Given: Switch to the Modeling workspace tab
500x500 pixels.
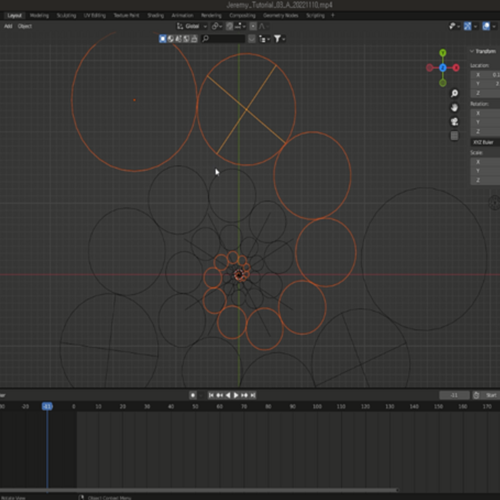Looking at the screenshot, I should [x=39, y=15].
